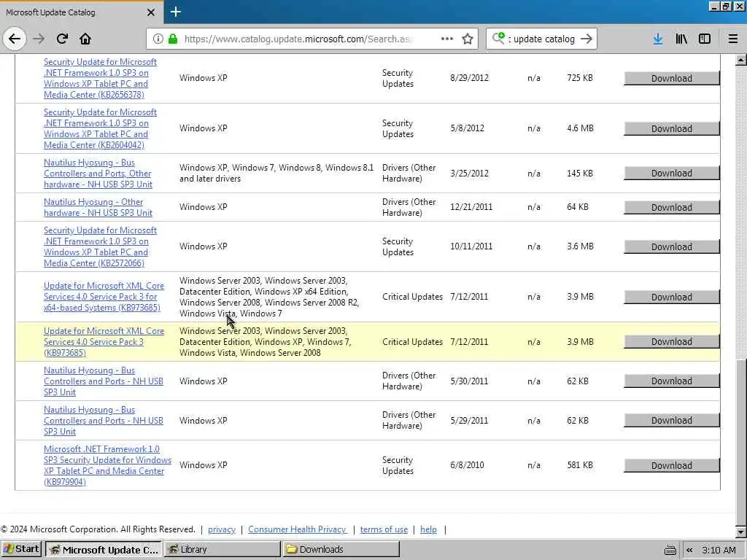747x560 pixels.
Task: Download the 64 KB Nautilus Hyosung driver
Action: [x=672, y=207]
